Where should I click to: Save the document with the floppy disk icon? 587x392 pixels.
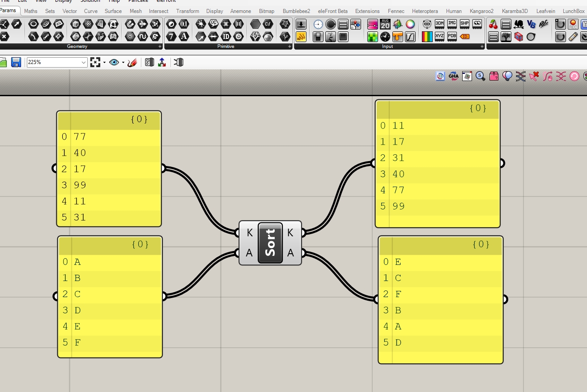click(x=16, y=62)
